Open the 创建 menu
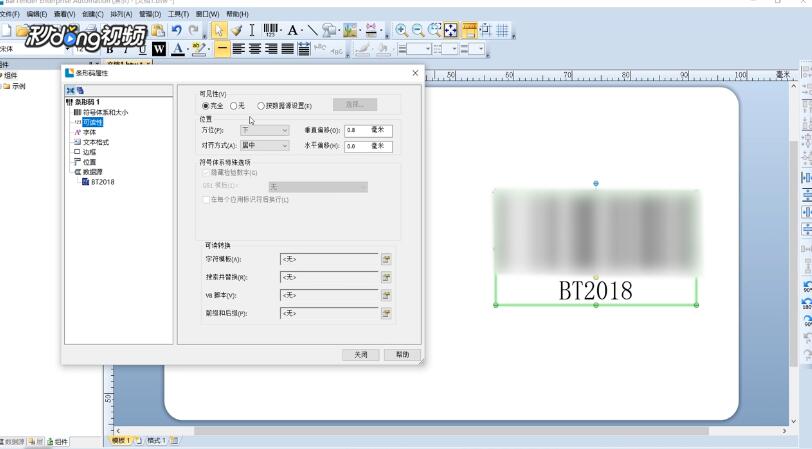 point(93,14)
